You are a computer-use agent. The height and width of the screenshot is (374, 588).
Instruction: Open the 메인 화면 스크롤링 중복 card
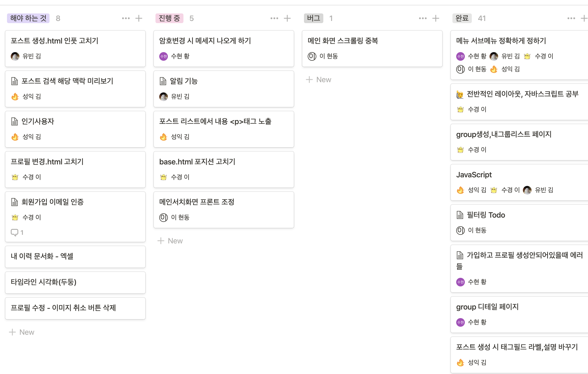coord(343,41)
